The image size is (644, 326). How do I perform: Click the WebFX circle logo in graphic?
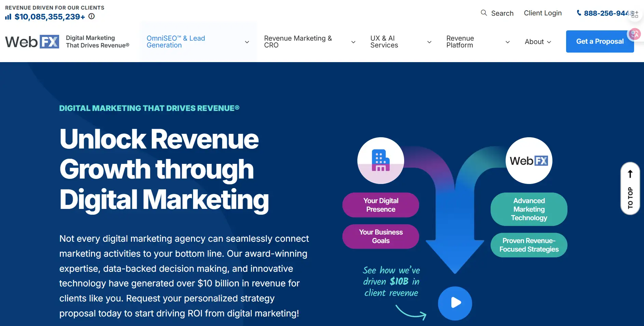tap(529, 160)
